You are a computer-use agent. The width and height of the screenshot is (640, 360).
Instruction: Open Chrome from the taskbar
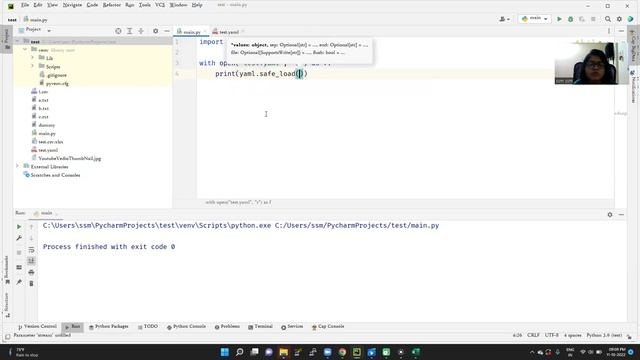coord(342,352)
